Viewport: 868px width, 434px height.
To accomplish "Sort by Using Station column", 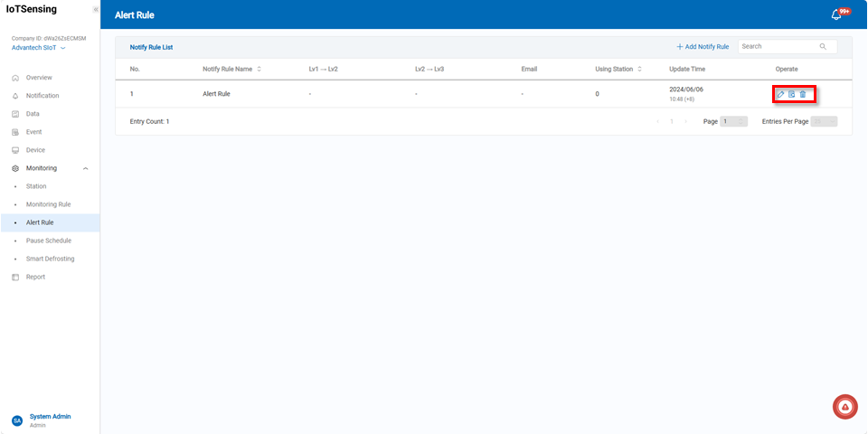I will [640, 69].
